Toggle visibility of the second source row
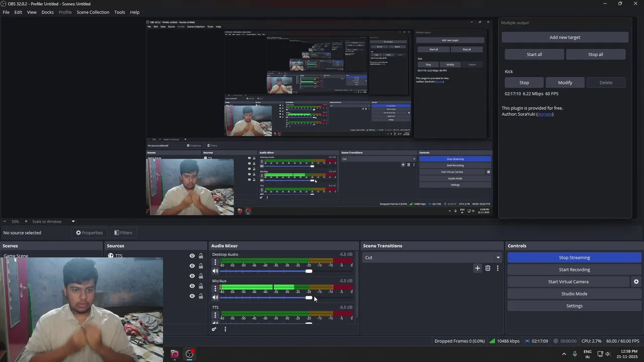The image size is (644, 362). point(192,266)
